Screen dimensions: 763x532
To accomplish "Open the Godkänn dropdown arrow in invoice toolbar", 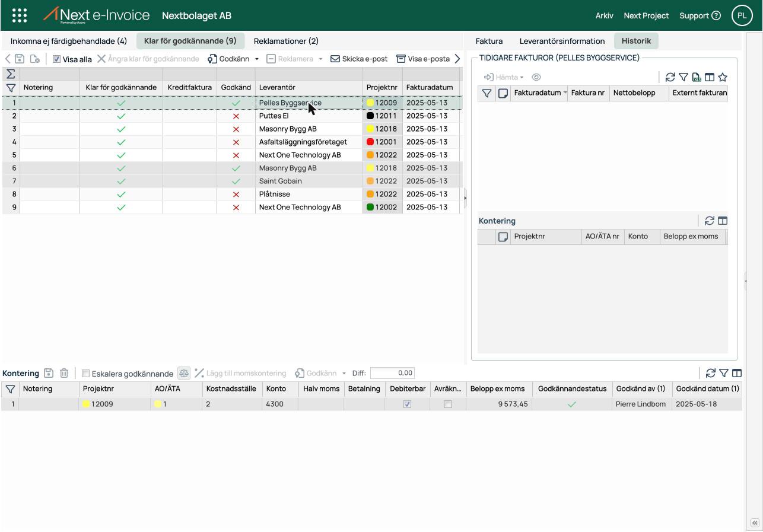I will [257, 59].
